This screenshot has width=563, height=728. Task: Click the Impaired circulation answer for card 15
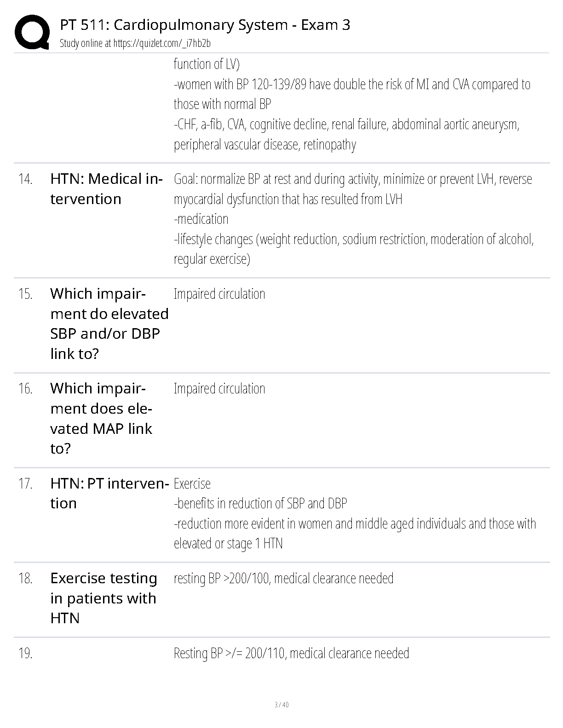(x=219, y=294)
